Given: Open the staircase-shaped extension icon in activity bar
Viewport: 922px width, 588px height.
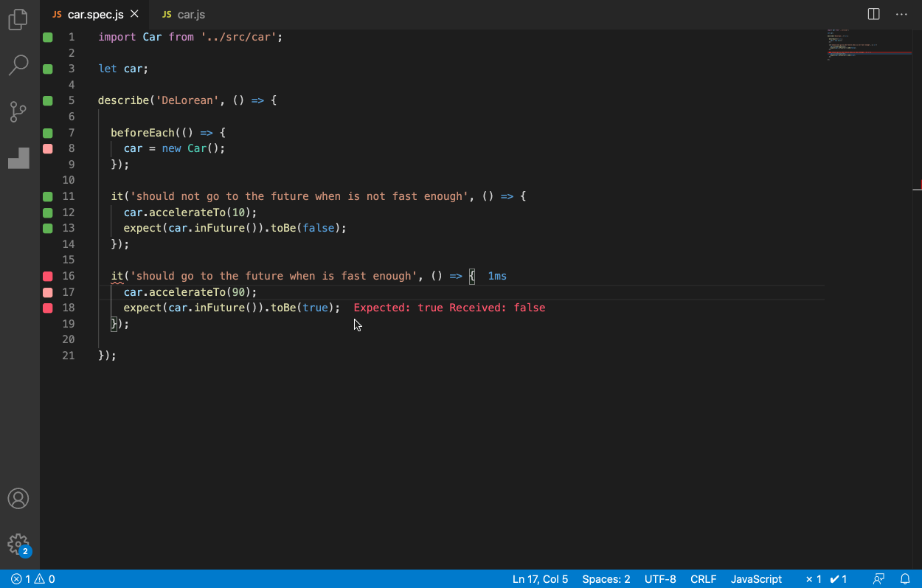Looking at the screenshot, I should (x=18, y=157).
